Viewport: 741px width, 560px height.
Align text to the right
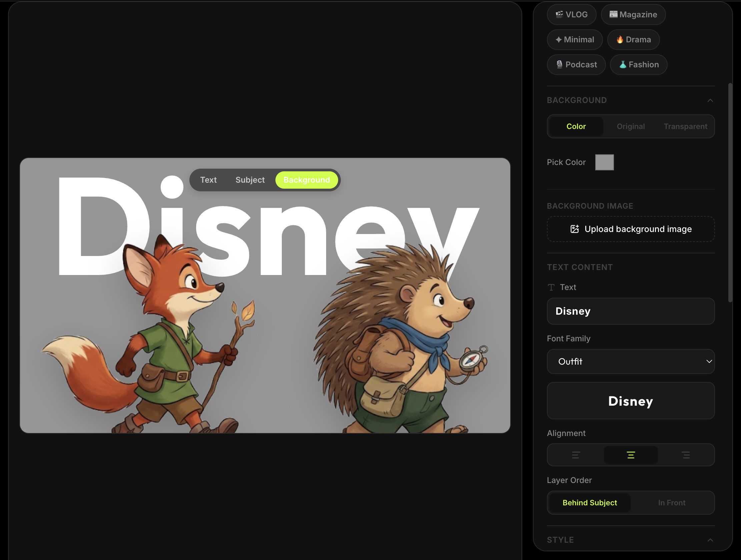(685, 455)
